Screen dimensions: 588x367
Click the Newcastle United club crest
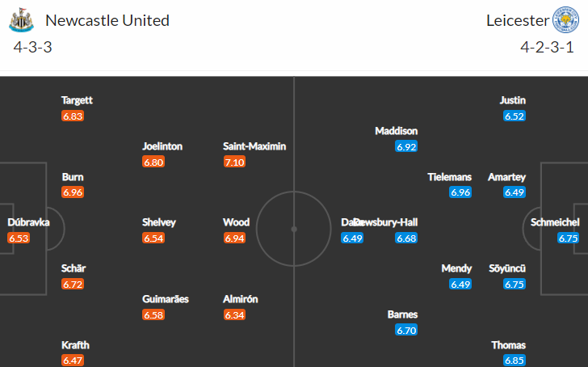coord(21,20)
